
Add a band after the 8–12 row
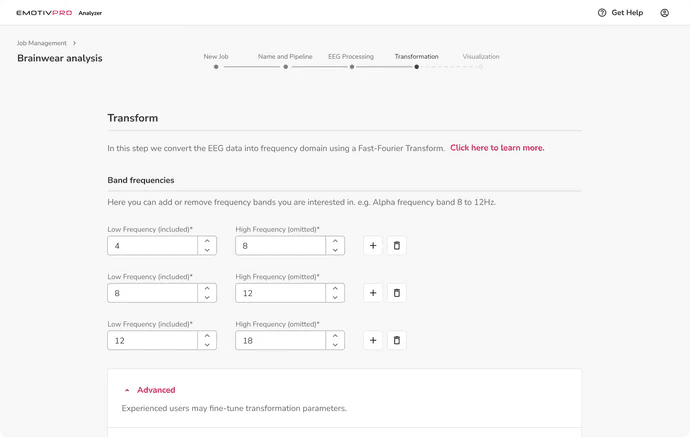pos(373,293)
